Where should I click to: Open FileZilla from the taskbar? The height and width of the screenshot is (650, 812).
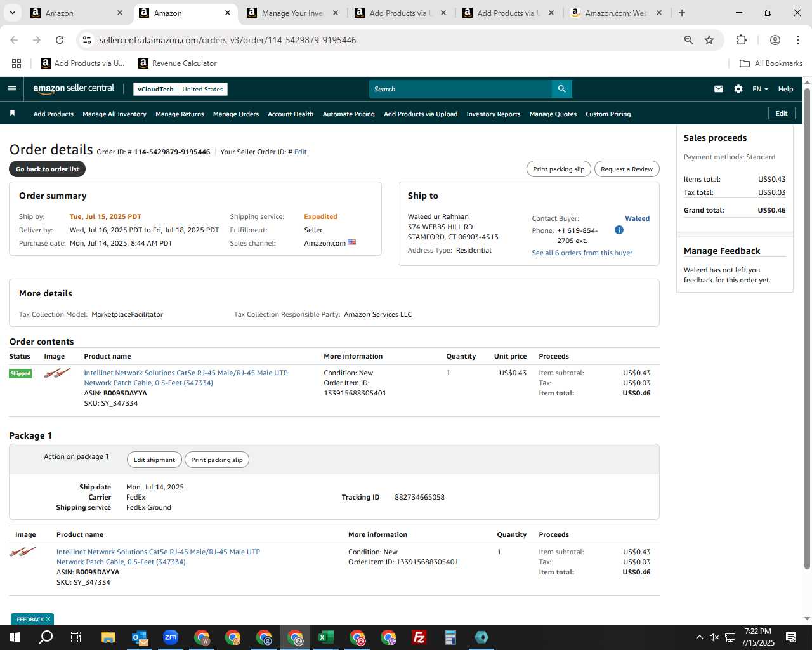point(419,637)
